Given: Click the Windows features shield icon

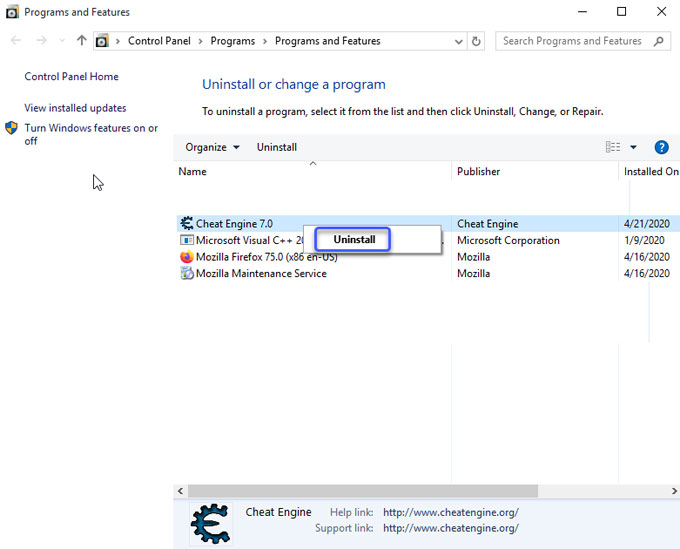Looking at the screenshot, I should click(11, 128).
